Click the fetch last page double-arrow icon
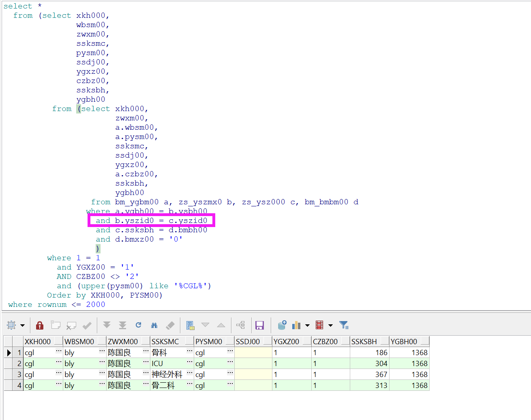 click(122, 325)
